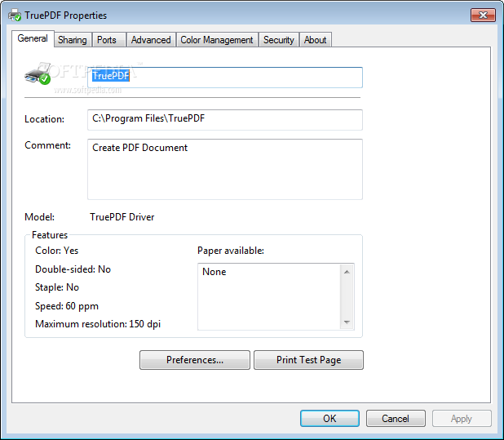Image resolution: width=504 pixels, height=440 pixels.
Task: Click the Staple: No text
Action: 57,287
